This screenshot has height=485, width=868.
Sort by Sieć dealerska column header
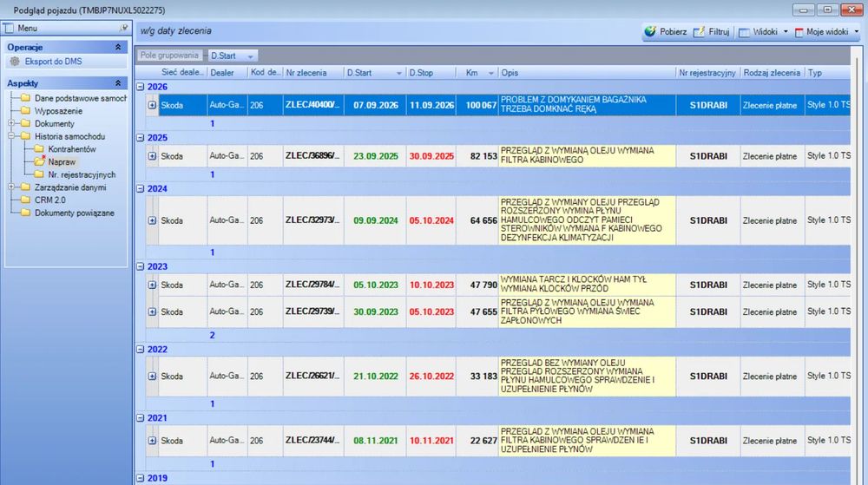click(x=182, y=72)
